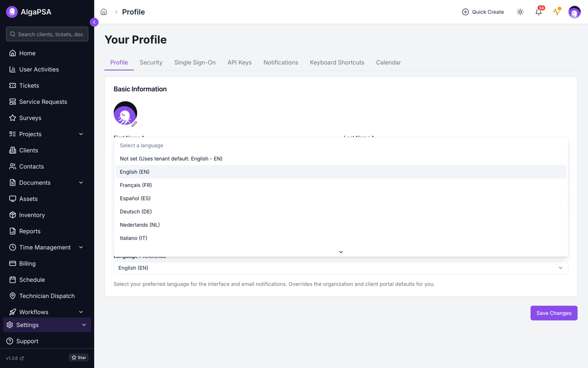The image size is (588, 368).
Task: Click the breadcrumb home icon
Action: [104, 12]
